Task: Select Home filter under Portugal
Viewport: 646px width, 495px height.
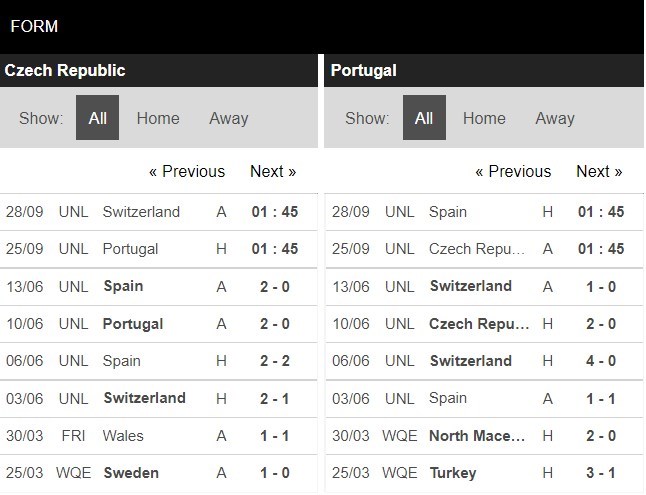Action: click(x=484, y=118)
